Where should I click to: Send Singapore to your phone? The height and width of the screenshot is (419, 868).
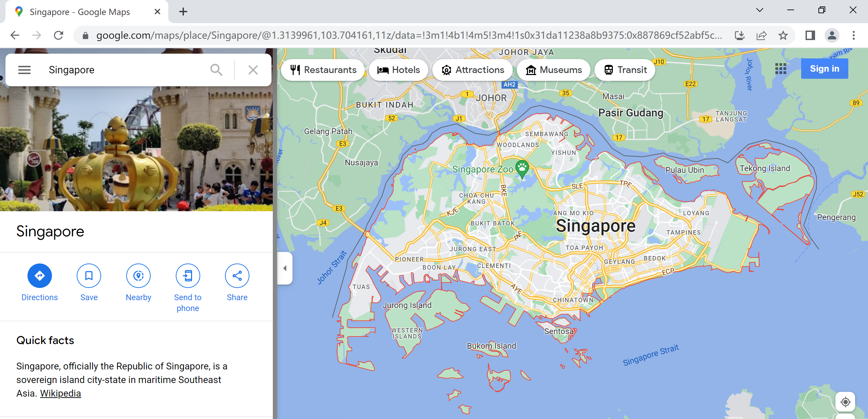[x=188, y=276]
